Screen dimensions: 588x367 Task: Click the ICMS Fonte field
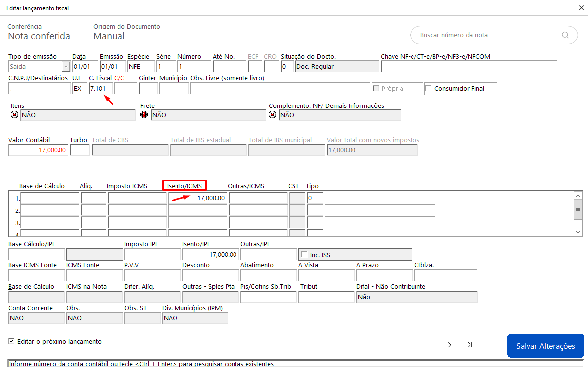click(95, 276)
